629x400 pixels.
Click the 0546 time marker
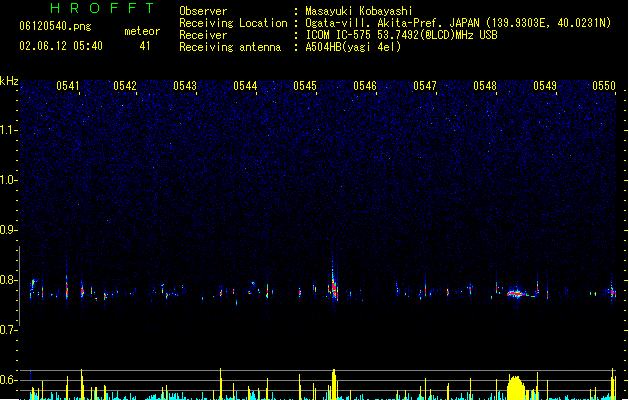pos(365,86)
